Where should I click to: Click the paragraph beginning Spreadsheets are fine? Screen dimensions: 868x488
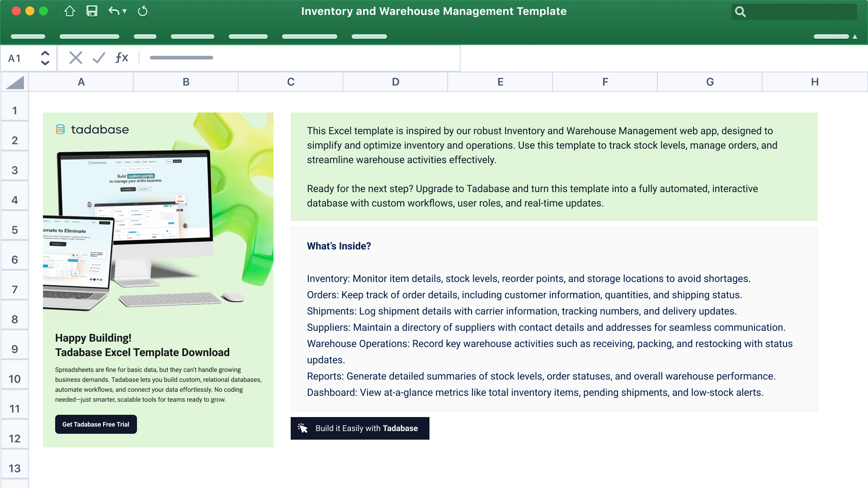tap(158, 385)
